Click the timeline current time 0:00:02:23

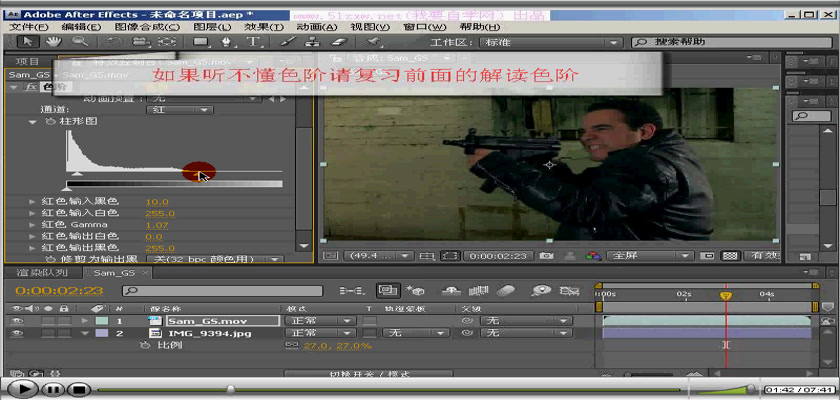click(59, 291)
